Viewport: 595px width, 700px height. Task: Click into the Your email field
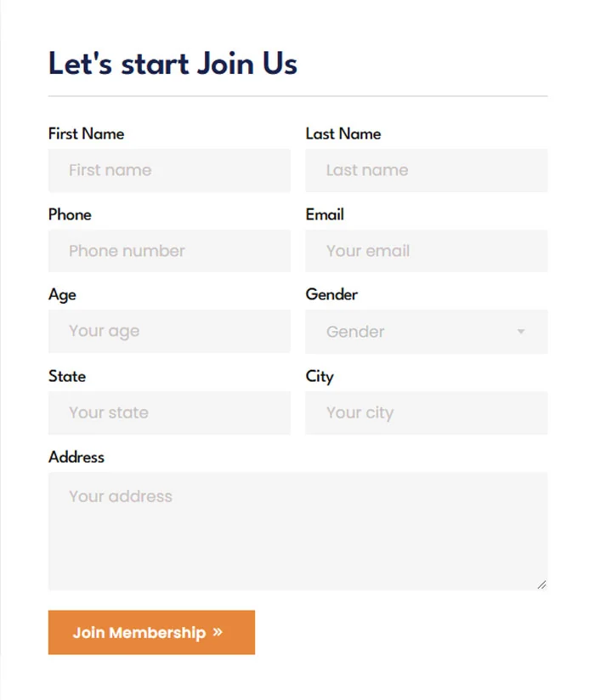(427, 251)
